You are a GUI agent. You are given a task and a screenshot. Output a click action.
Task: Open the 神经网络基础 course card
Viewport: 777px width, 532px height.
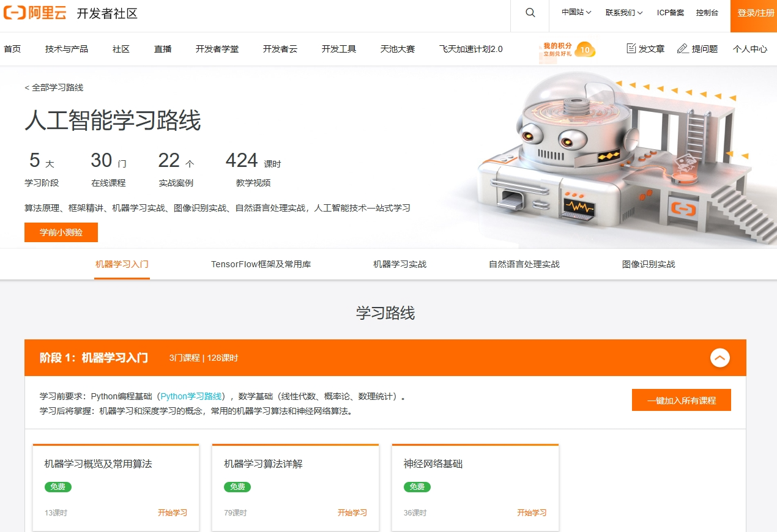tap(433, 464)
